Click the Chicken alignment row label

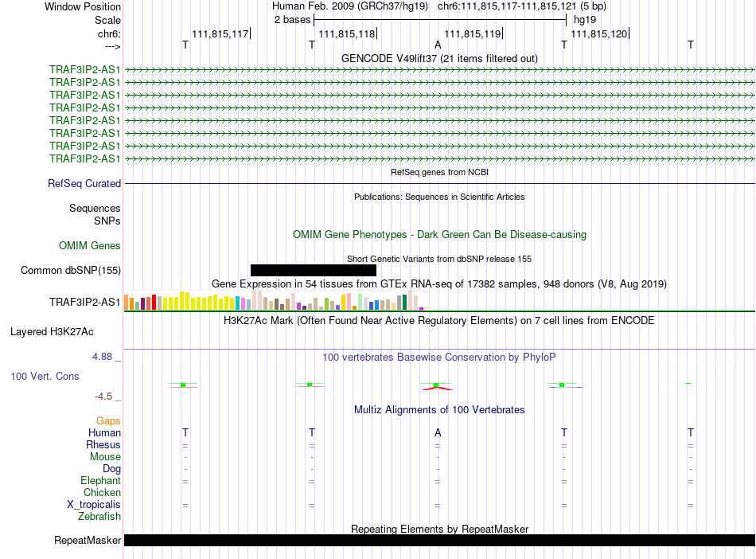[x=102, y=492]
